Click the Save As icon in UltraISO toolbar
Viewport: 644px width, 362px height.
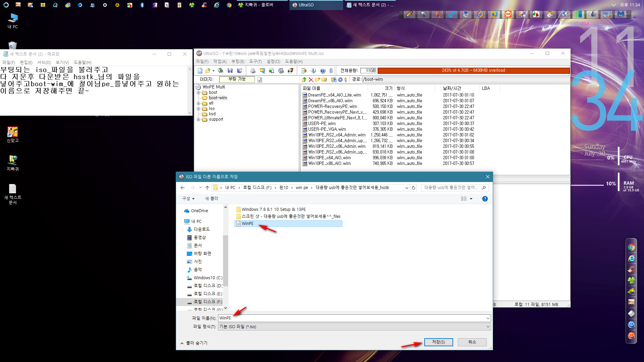click(x=239, y=71)
